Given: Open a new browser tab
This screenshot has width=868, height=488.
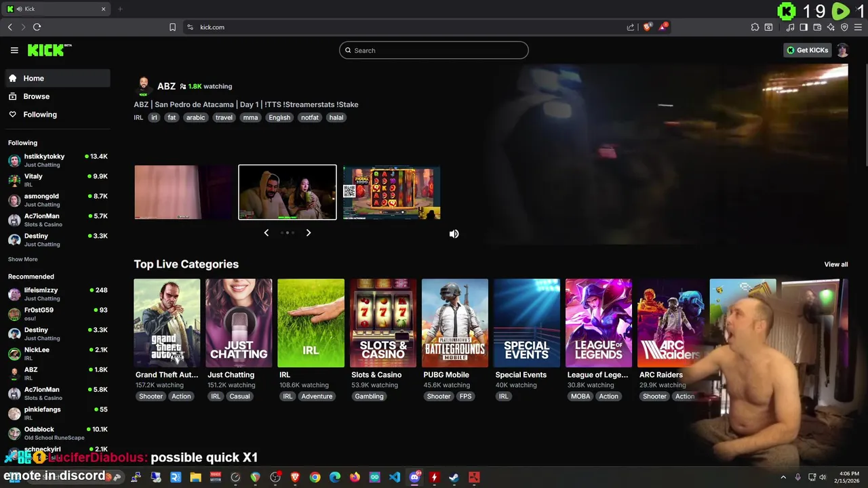Looking at the screenshot, I should coord(120,9).
